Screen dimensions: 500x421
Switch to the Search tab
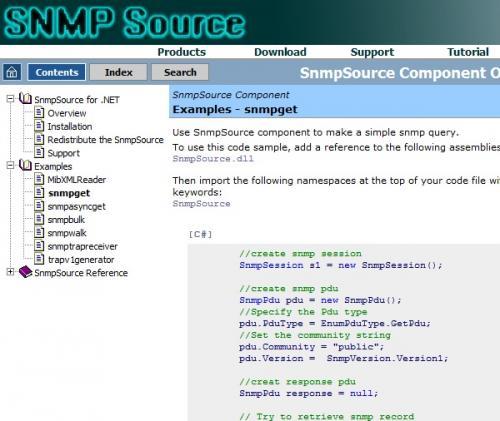tap(180, 72)
